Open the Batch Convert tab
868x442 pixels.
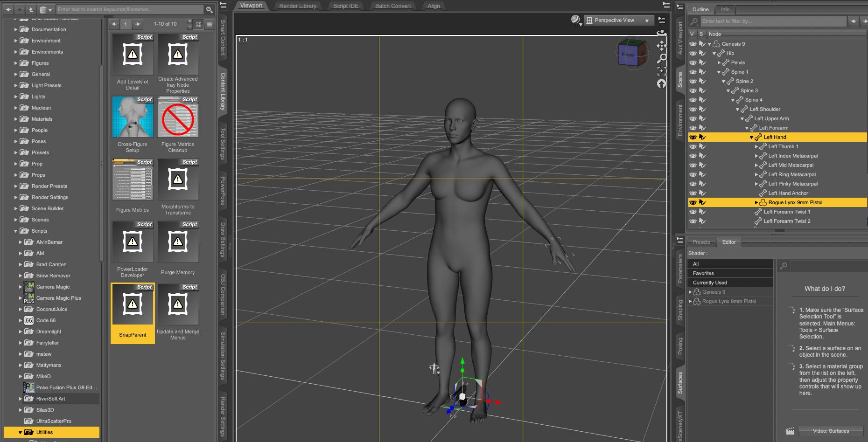pos(393,6)
